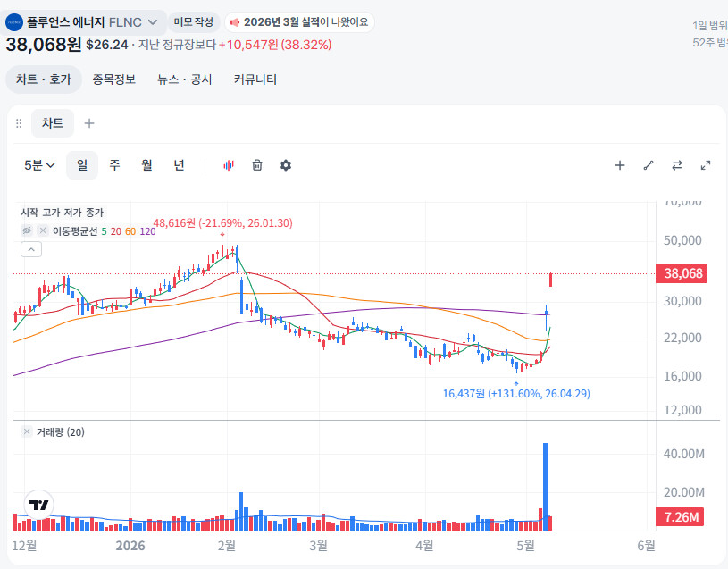The image size is (728, 569).
Task: Click the 메모 작성 button
Action: click(194, 21)
